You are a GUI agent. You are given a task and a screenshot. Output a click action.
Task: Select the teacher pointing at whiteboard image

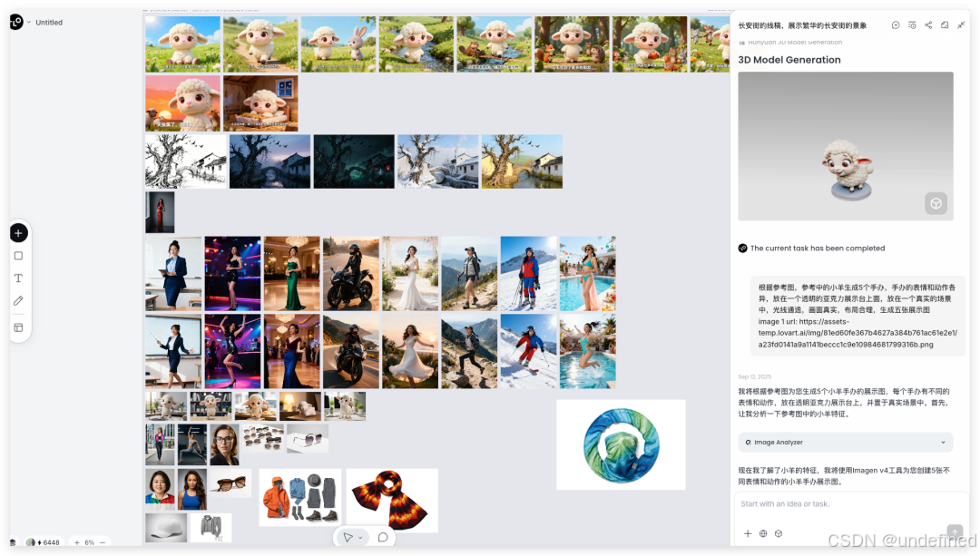(x=173, y=352)
